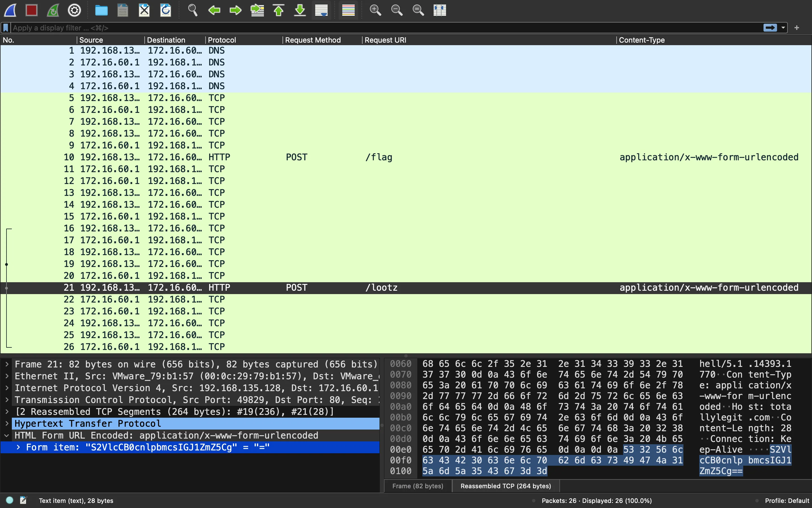Open capture file properties notepad icon
812x508 pixels.
coord(23,500)
